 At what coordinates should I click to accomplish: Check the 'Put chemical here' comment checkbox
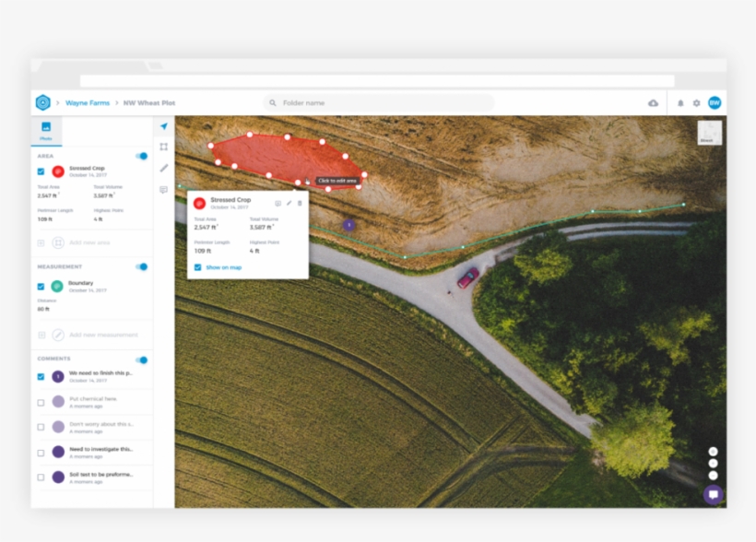(x=41, y=402)
